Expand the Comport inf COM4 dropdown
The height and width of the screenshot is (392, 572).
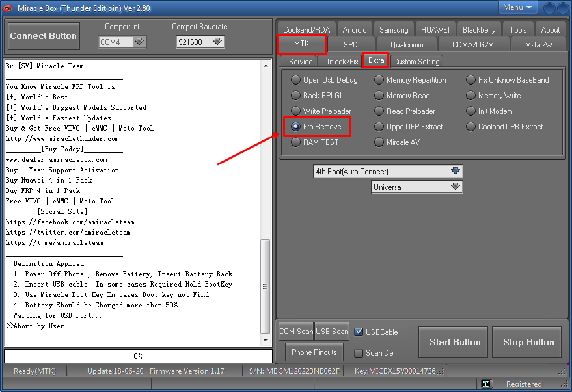pyautogui.click(x=139, y=42)
